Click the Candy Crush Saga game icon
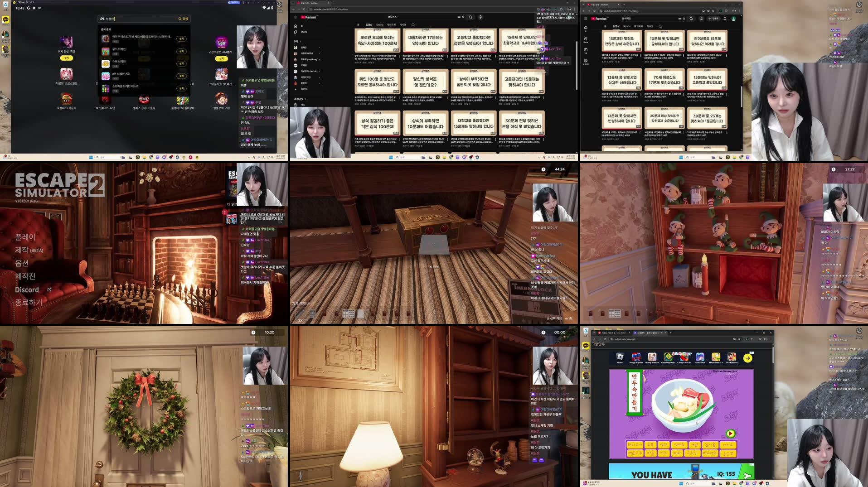 coord(684,357)
